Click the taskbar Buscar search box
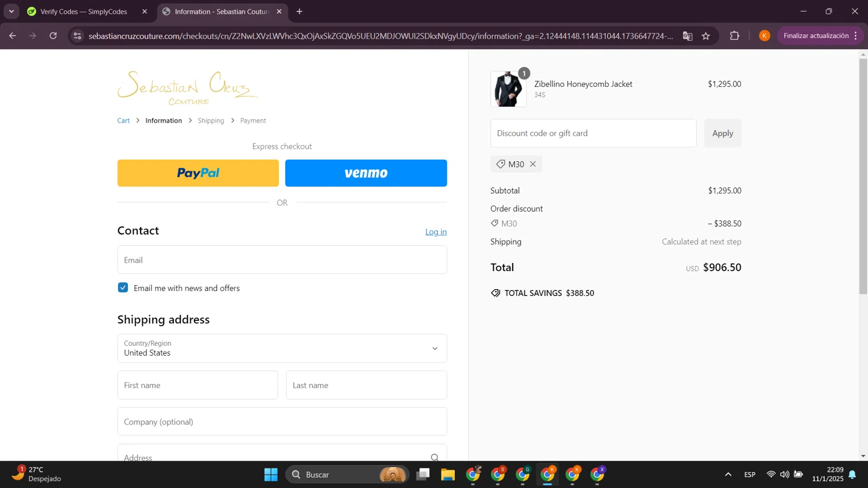Screen dimensions: 868x488 pos(347,475)
